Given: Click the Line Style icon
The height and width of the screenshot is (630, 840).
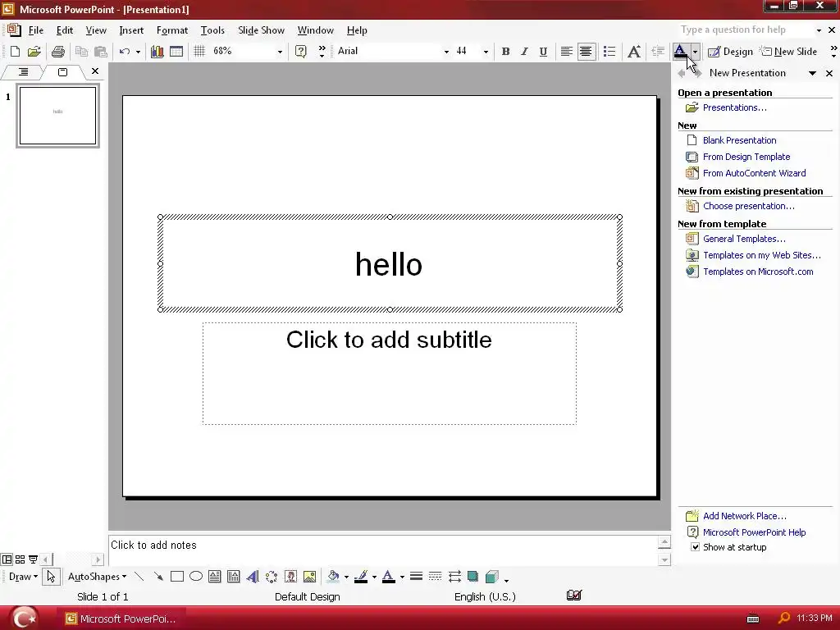Looking at the screenshot, I should pyautogui.click(x=416, y=577).
